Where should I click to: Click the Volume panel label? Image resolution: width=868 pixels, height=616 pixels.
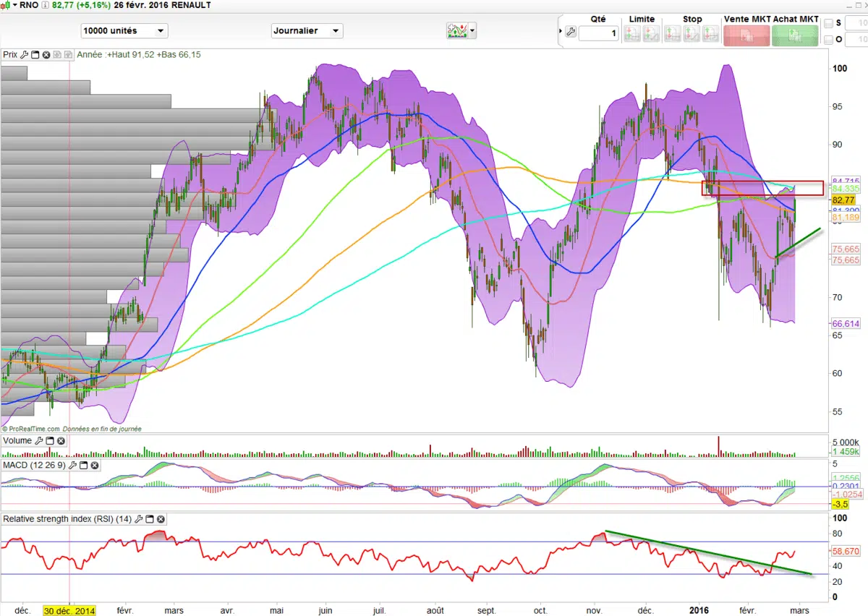[17, 440]
